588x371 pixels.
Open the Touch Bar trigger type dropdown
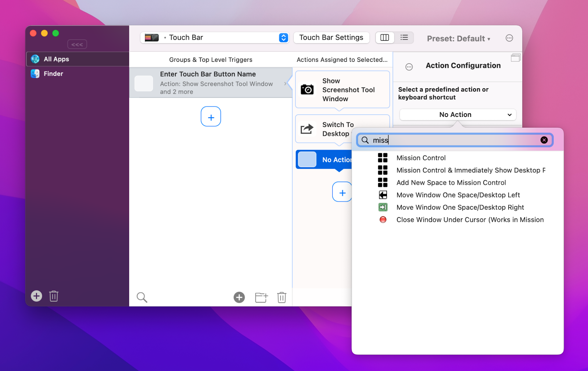click(x=215, y=38)
